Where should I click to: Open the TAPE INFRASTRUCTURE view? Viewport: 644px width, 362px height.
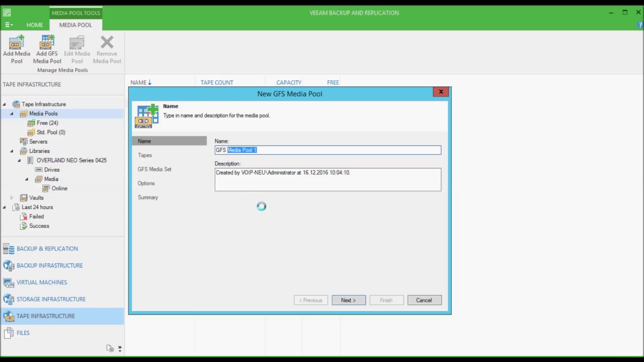(x=62, y=316)
